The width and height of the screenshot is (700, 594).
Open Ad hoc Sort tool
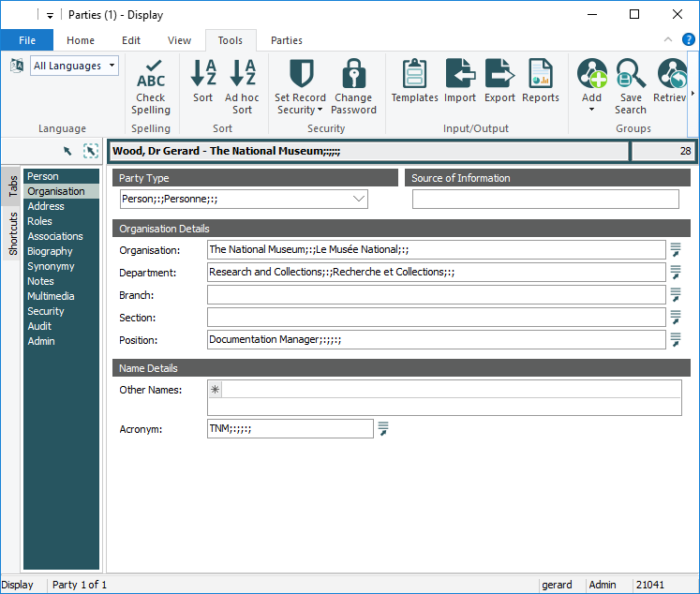click(243, 75)
